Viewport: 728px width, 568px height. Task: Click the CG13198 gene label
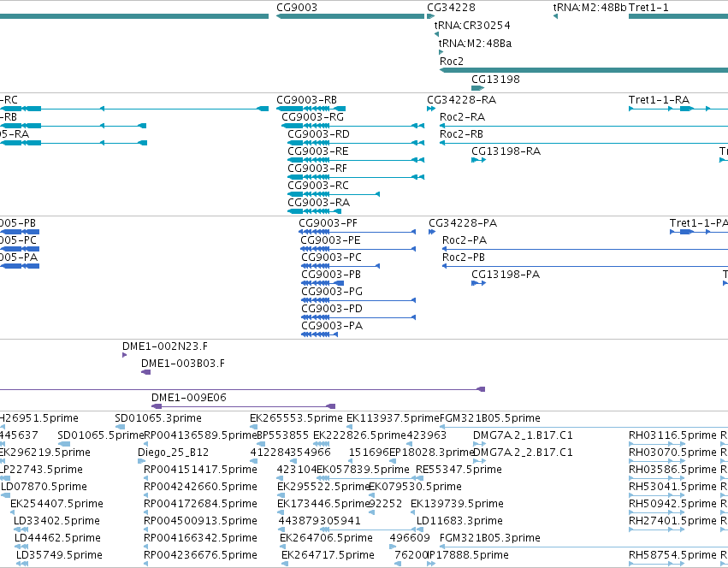tap(496, 80)
